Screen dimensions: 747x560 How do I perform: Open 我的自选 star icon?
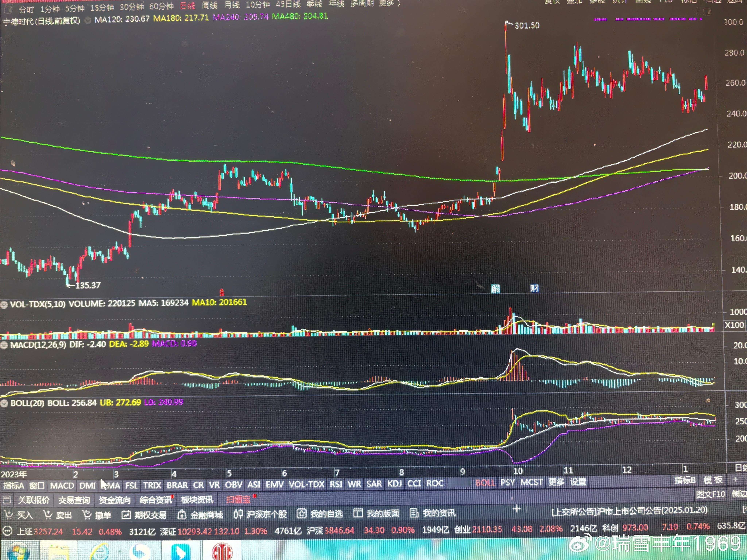click(301, 514)
